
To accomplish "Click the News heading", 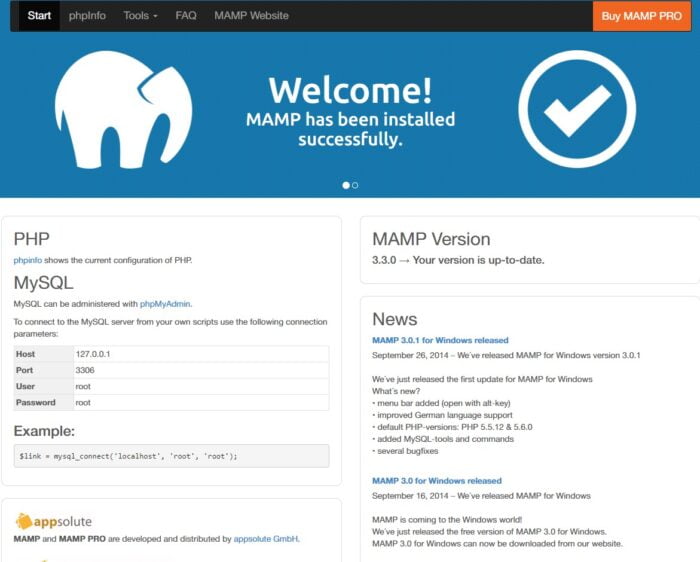I will tap(395, 319).
